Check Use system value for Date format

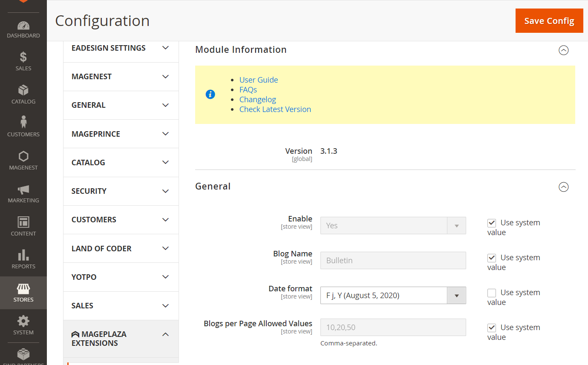(492, 293)
